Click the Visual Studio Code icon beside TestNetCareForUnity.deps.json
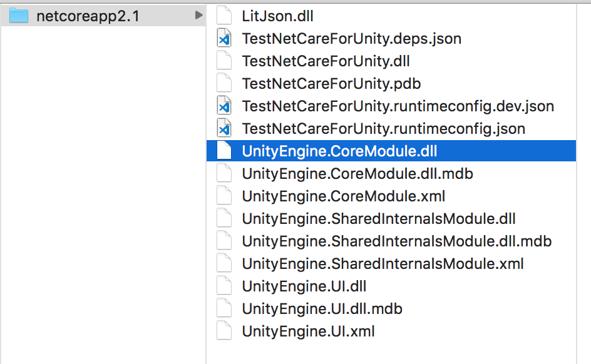The image size is (591, 364). pos(224,38)
